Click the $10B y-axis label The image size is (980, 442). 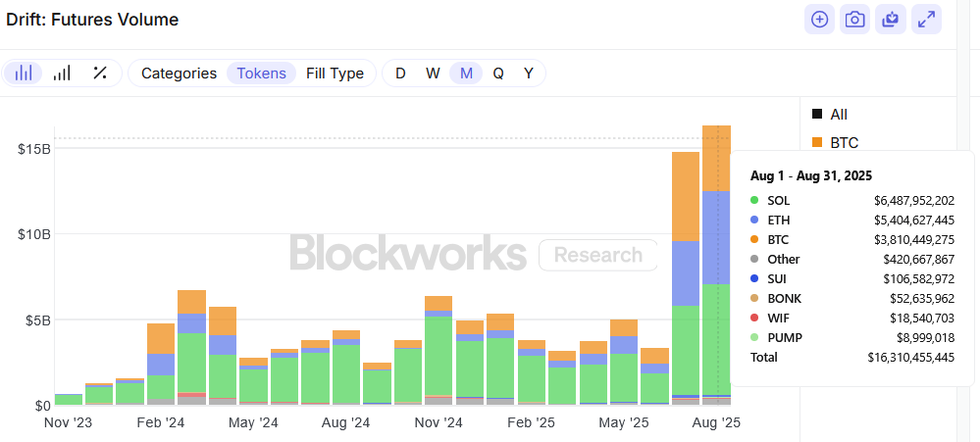(x=33, y=234)
